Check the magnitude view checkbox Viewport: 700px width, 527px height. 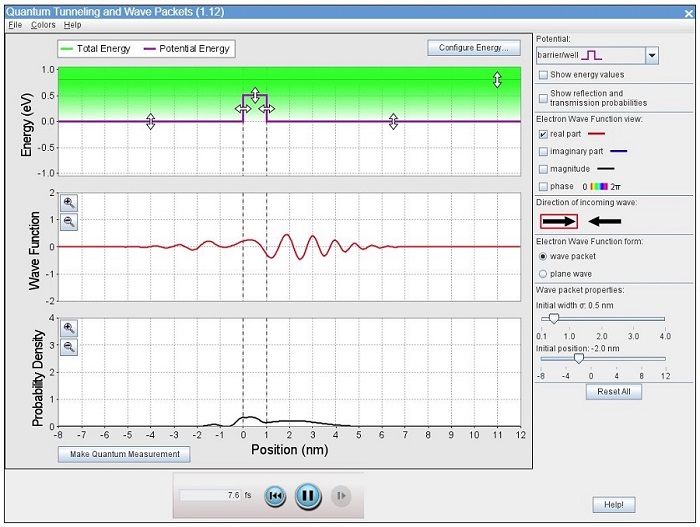[x=543, y=169]
